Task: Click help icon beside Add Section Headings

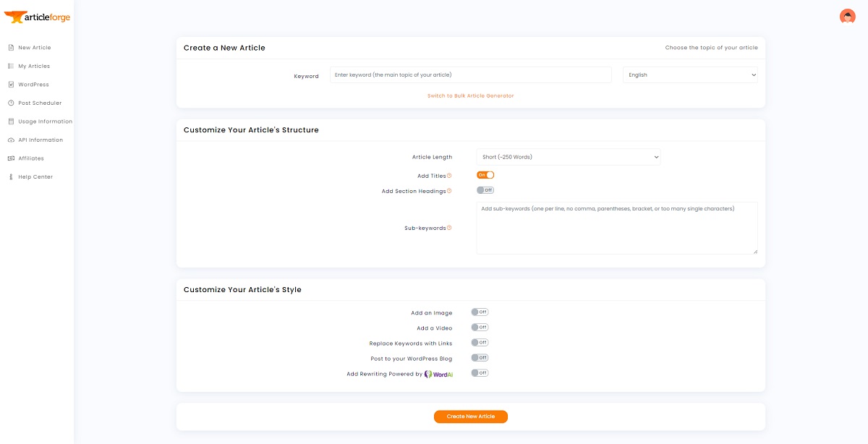Action: (x=449, y=191)
